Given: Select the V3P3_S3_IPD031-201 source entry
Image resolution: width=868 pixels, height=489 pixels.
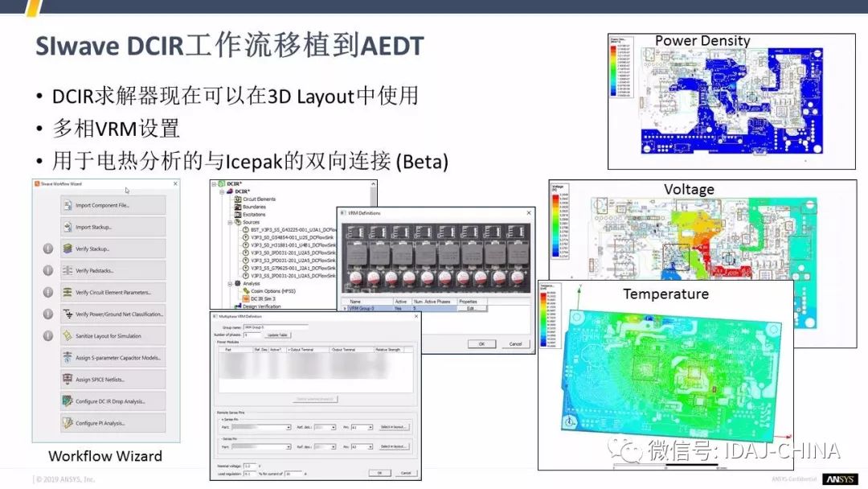Looking at the screenshot, I should pyautogui.click(x=293, y=261).
